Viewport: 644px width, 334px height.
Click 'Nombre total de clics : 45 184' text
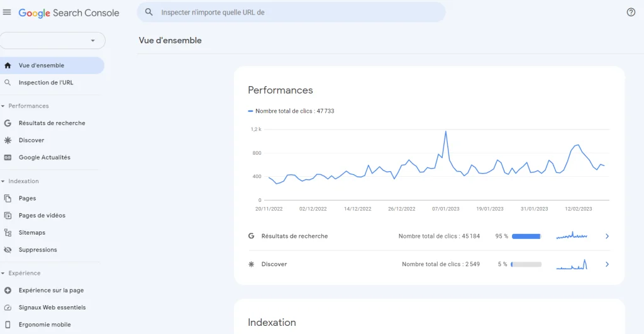(439, 237)
